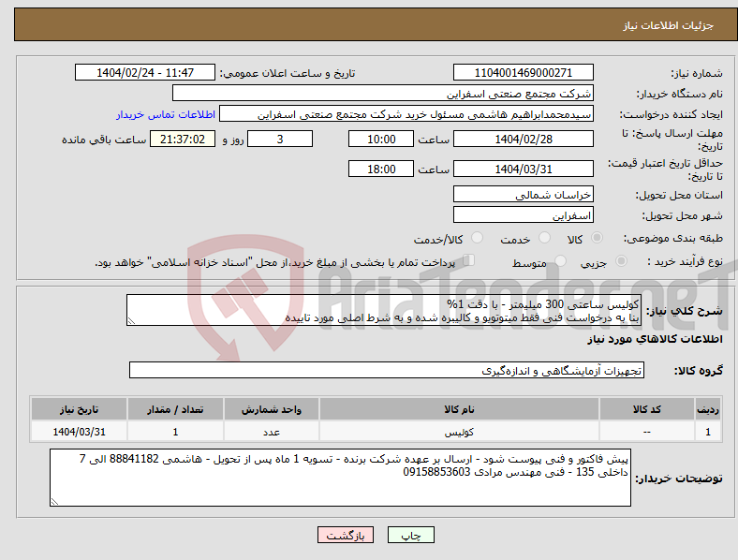Select the خدمت radio button
The image size is (738, 560).
pos(544,238)
